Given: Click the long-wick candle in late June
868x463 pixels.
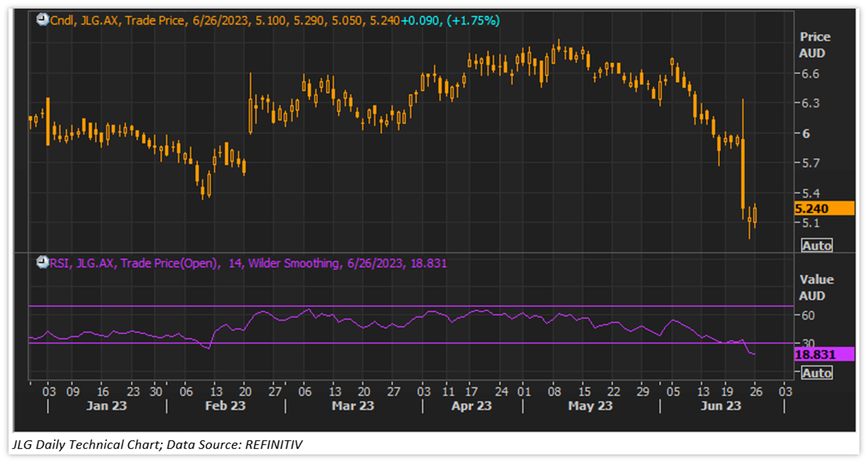Looking at the screenshot, I should [743, 156].
